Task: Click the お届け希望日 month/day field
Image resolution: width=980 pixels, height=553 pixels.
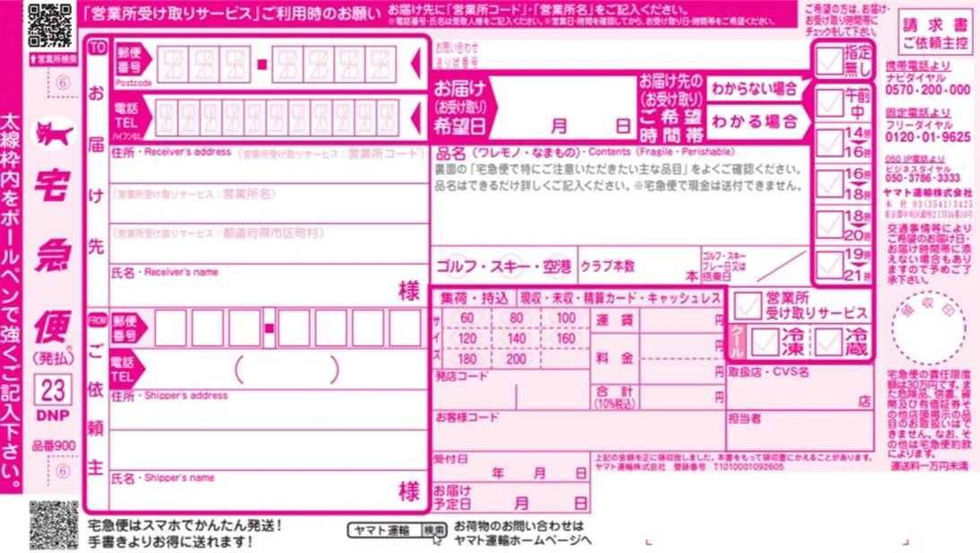Action: [563, 106]
